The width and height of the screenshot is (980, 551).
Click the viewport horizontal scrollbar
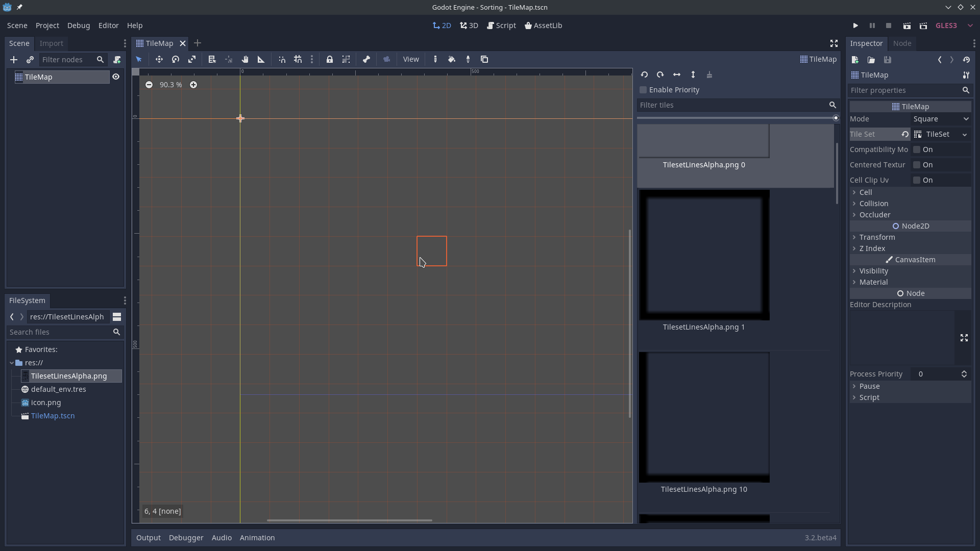[x=350, y=520]
